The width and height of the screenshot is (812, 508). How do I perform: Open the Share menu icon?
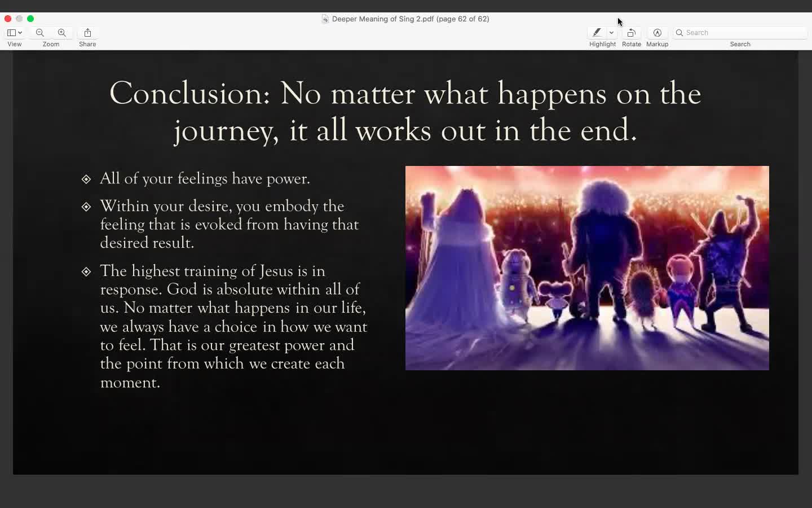87,33
